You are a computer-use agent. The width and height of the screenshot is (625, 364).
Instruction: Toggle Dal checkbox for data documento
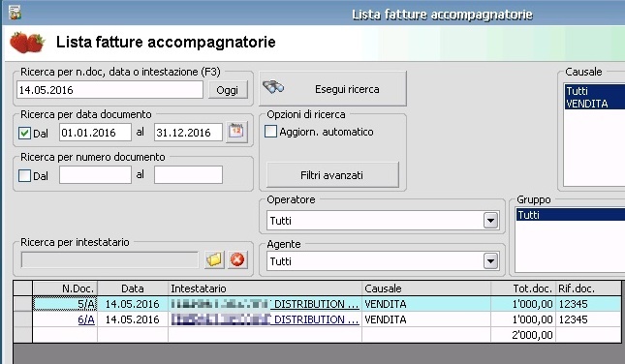pyautogui.click(x=24, y=133)
